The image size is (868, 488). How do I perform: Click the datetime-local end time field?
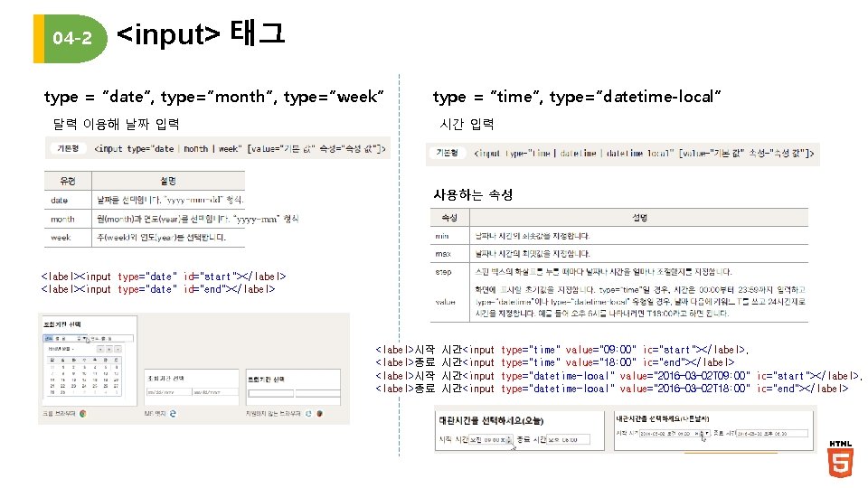771,433
